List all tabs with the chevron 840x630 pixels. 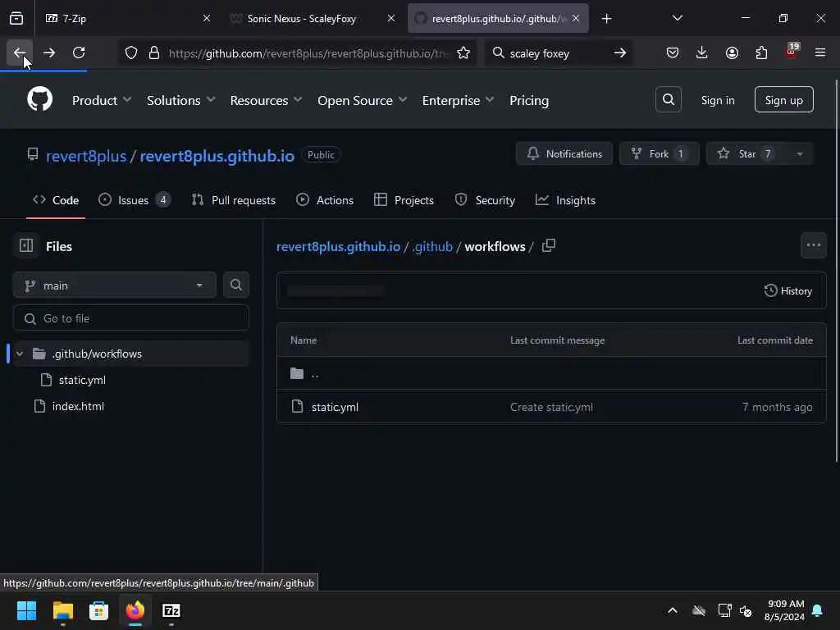[677, 18]
